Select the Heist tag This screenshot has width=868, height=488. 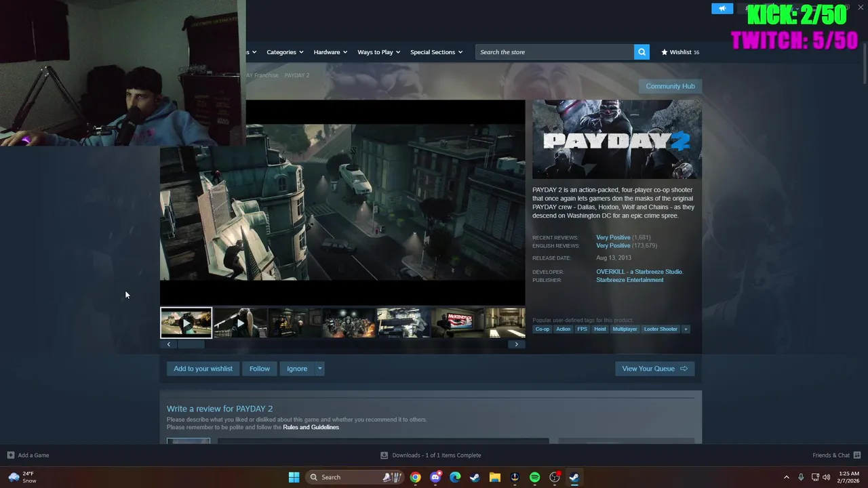[x=600, y=329]
